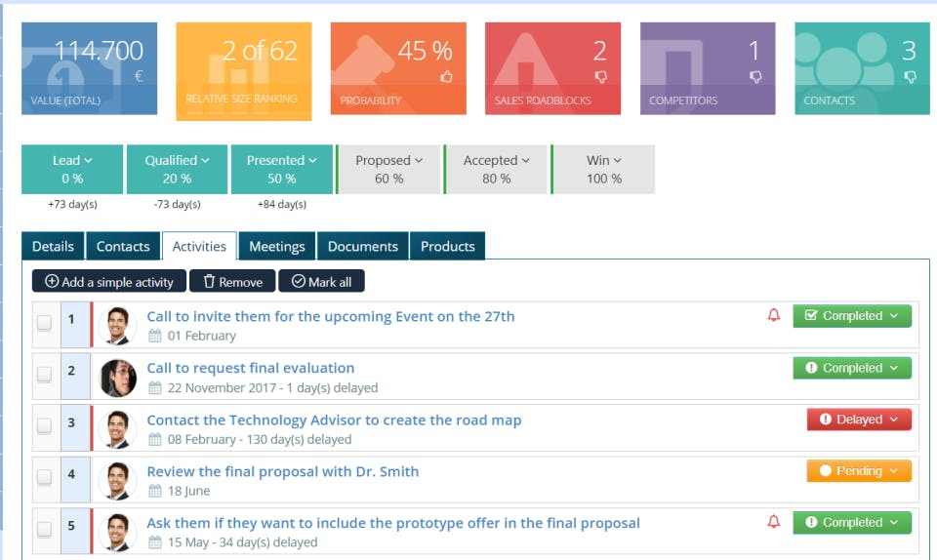
Task: Click the red bell icon on activity 1
Action: [774, 315]
